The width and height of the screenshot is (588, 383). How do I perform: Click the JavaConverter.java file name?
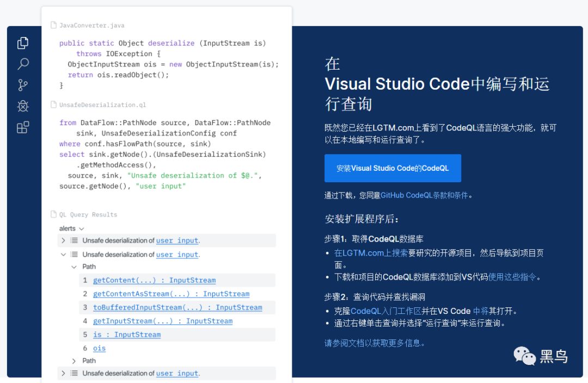click(92, 26)
